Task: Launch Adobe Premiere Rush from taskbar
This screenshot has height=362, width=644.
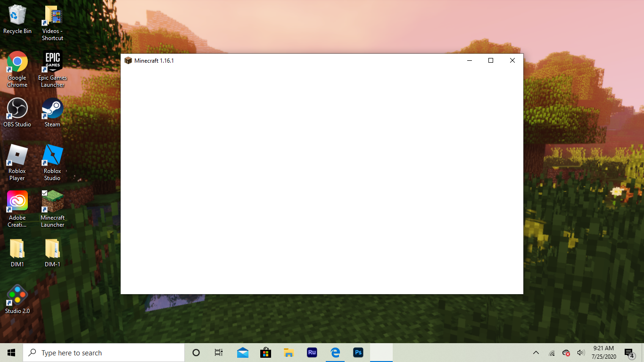Action: coord(312,353)
